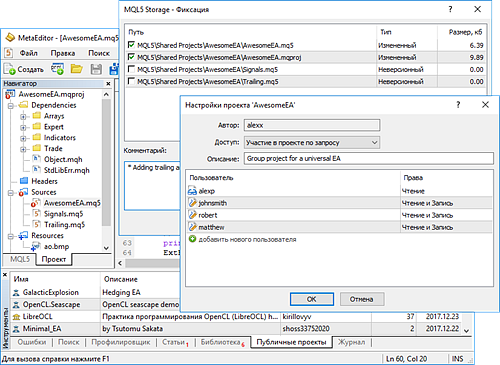Screen dimensions: 500x365
Task: Click the Navigator vertical scrollbar thumb
Action: click(x=106, y=163)
